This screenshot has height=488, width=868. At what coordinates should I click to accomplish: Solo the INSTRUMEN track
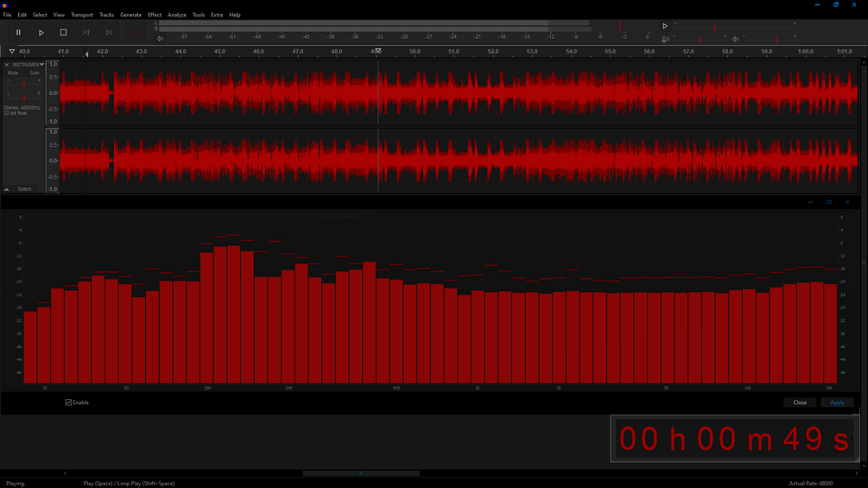35,73
